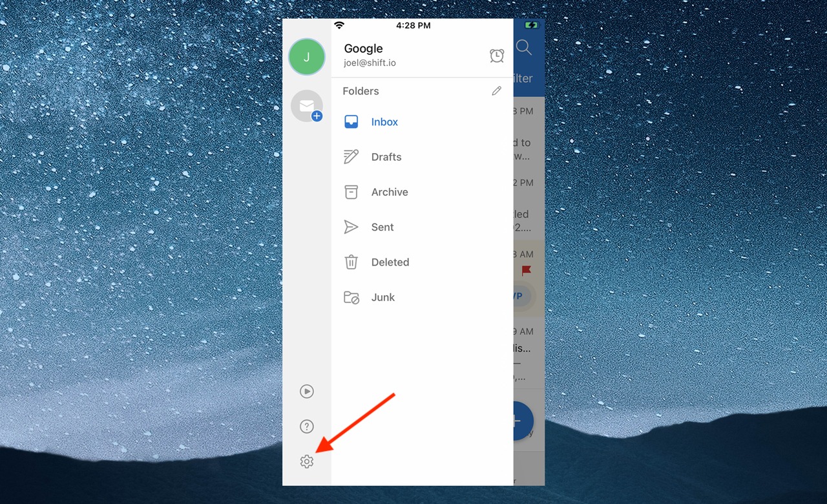Edit folders using the pencil icon

coord(496,90)
